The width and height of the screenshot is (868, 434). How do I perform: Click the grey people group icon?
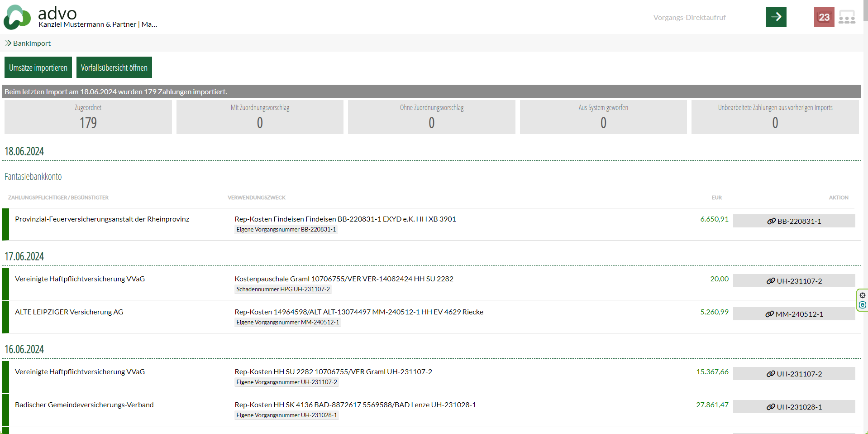846,17
